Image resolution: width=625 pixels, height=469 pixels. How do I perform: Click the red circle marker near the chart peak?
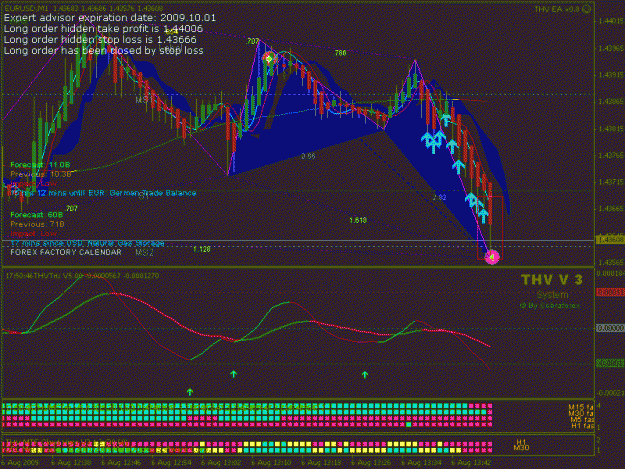coord(269,59)
